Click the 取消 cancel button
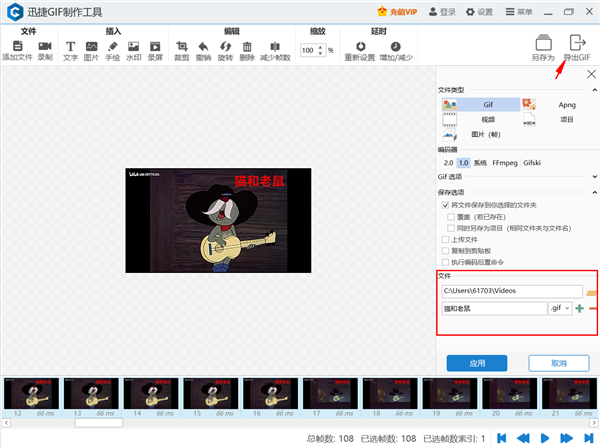This screenshot has height=448, width=600. [x=559, y=363]
